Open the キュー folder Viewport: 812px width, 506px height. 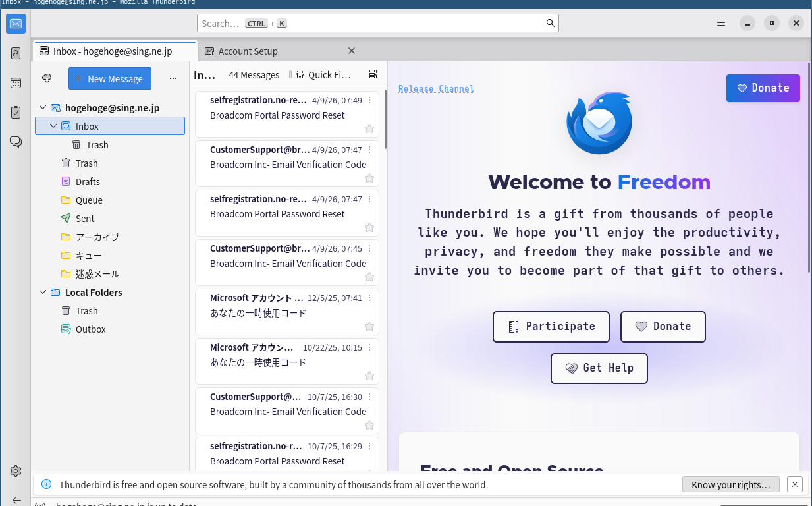coord(110,255)
